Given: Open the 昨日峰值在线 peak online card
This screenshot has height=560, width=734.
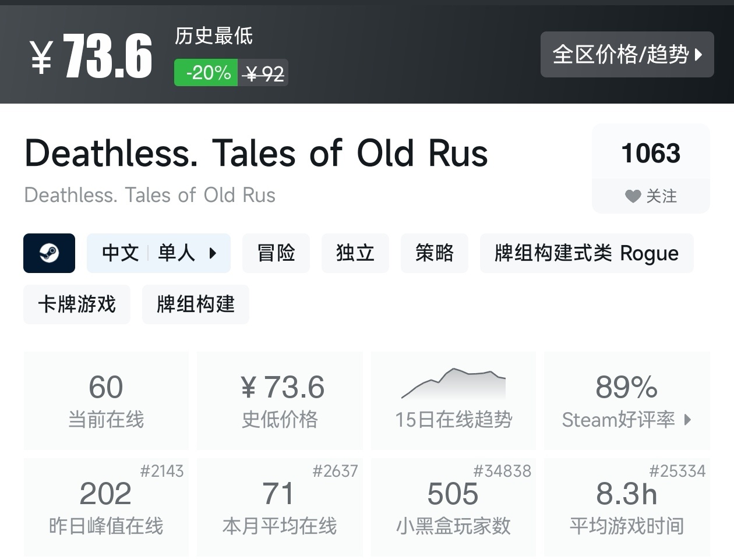Looking at the screenshot, I should coord(106,506).
